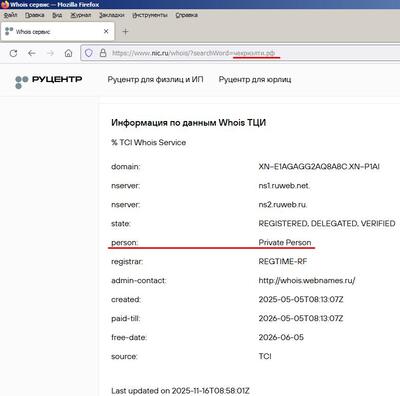This screenshot has width=400, height=396.
Task: Click the paid-till date 2026-05-05T08:13:07Z
Action: pos(301,318)
